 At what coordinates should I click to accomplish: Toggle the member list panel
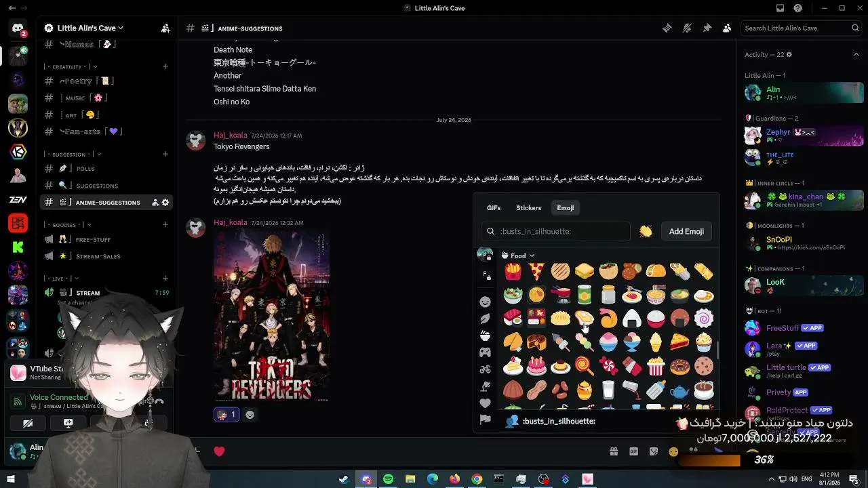pyautogui.click(x=727, y=28)
